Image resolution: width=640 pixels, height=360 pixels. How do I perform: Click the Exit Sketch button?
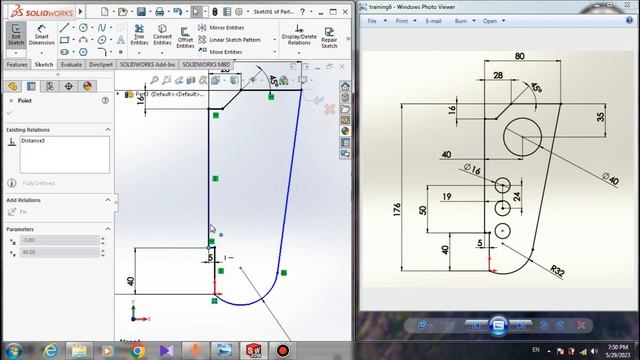(16, 35)
